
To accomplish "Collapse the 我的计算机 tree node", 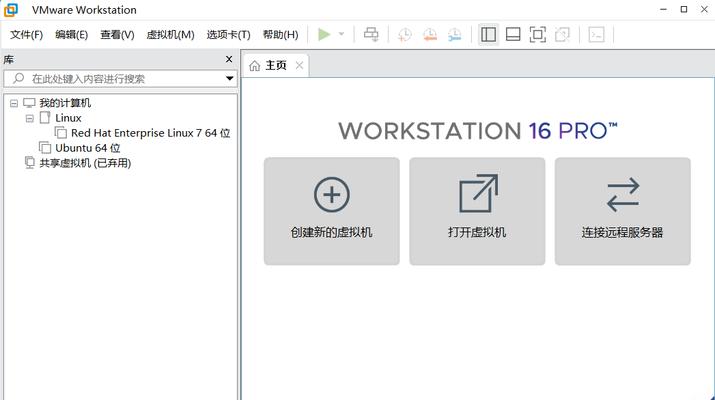I will click(14, 104).
